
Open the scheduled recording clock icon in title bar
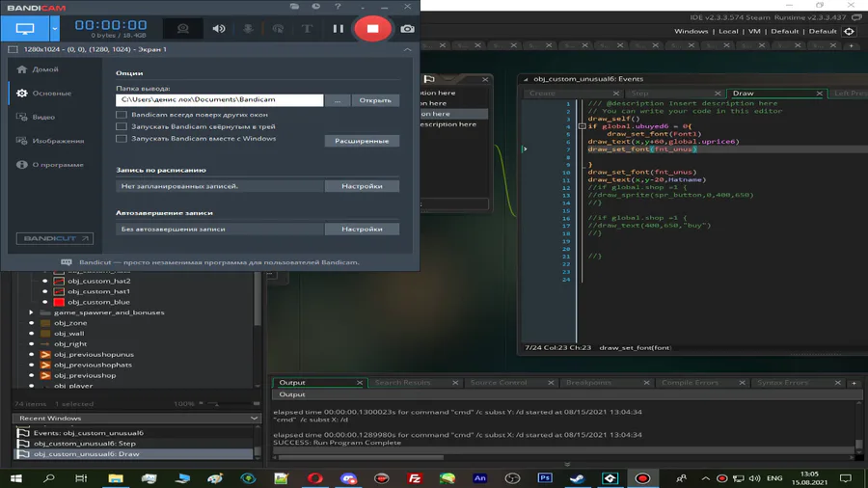click(315, 7)
